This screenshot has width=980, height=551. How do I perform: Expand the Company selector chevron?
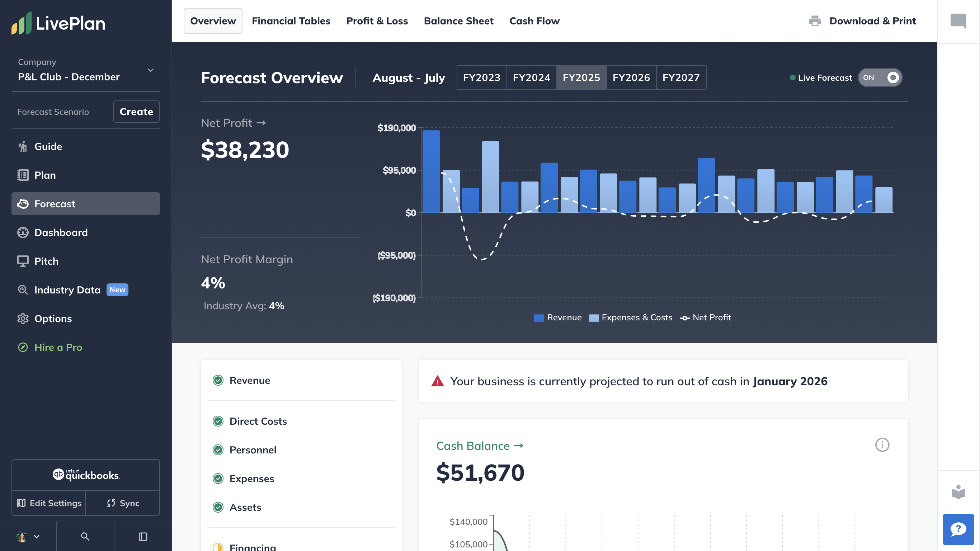click(x=151, y=70)
